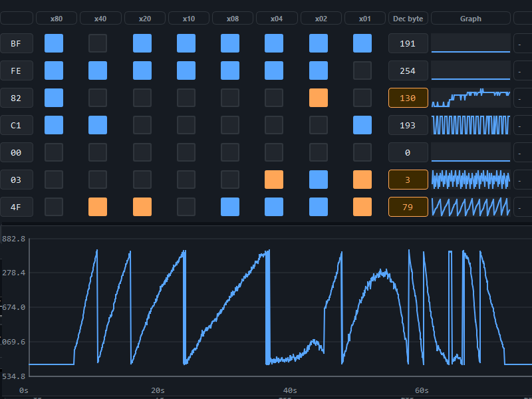The image size is (532, 399).
Task: Enable the x80 bit in row 00
Action: click(x=54, y=152)
